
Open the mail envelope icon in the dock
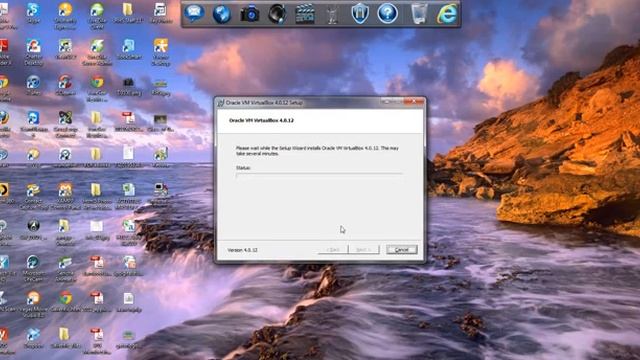[x=194, y=13]
